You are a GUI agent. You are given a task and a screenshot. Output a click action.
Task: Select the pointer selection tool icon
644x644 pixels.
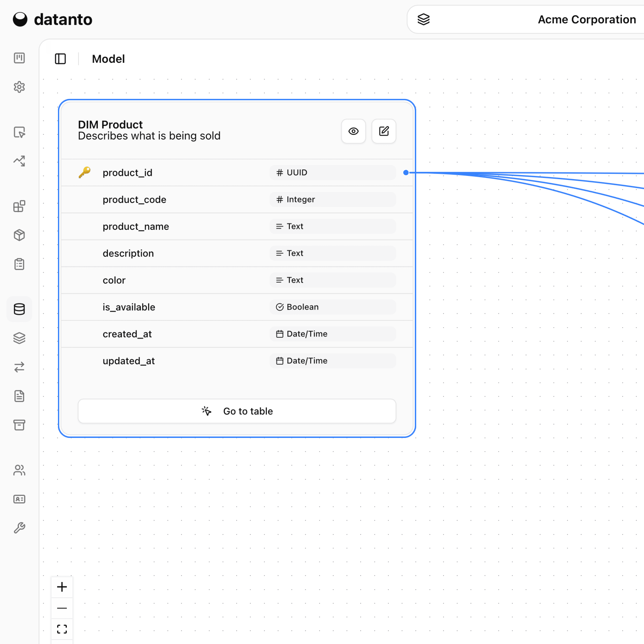click(x=19, y=133)
